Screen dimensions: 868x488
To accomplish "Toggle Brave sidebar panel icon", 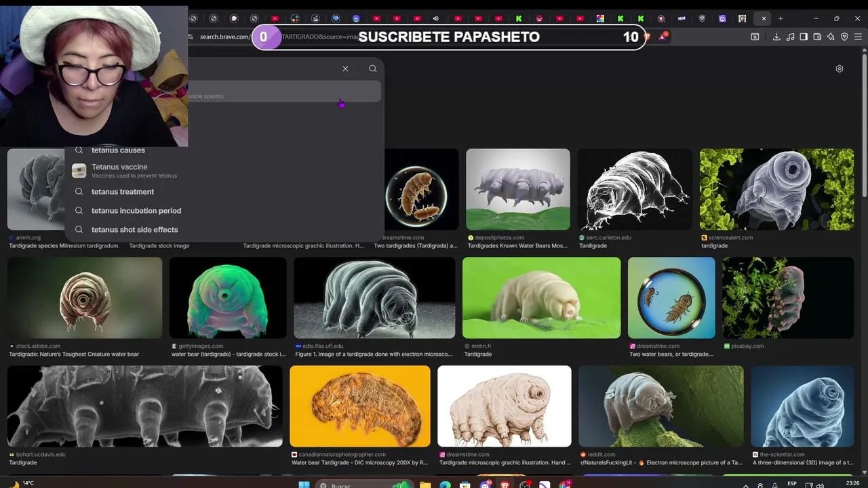I will 804,37.
